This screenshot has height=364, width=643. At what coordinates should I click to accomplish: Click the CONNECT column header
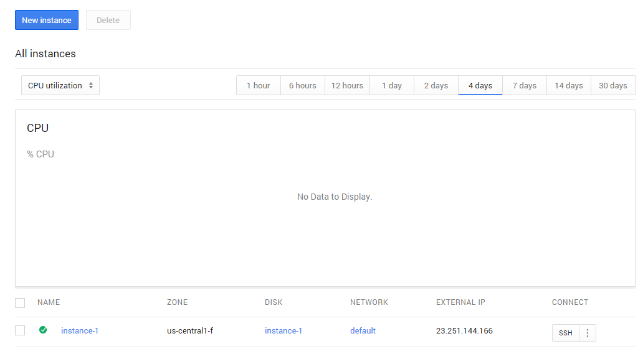coord(570,302)
